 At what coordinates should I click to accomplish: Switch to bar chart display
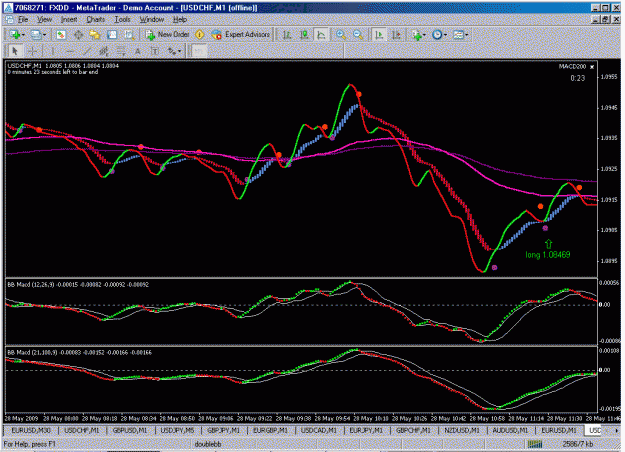[x=287, y=35]
